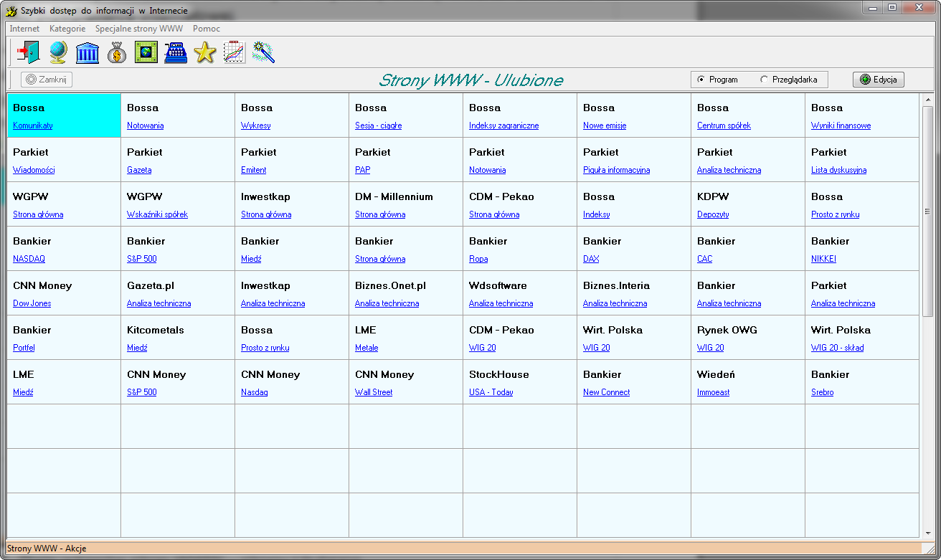This screenshot has height=560, width=941.
Task: Open Biznes.Interia Analiza techniczna link
Action: pyautogui.click(x=615, y=303)
